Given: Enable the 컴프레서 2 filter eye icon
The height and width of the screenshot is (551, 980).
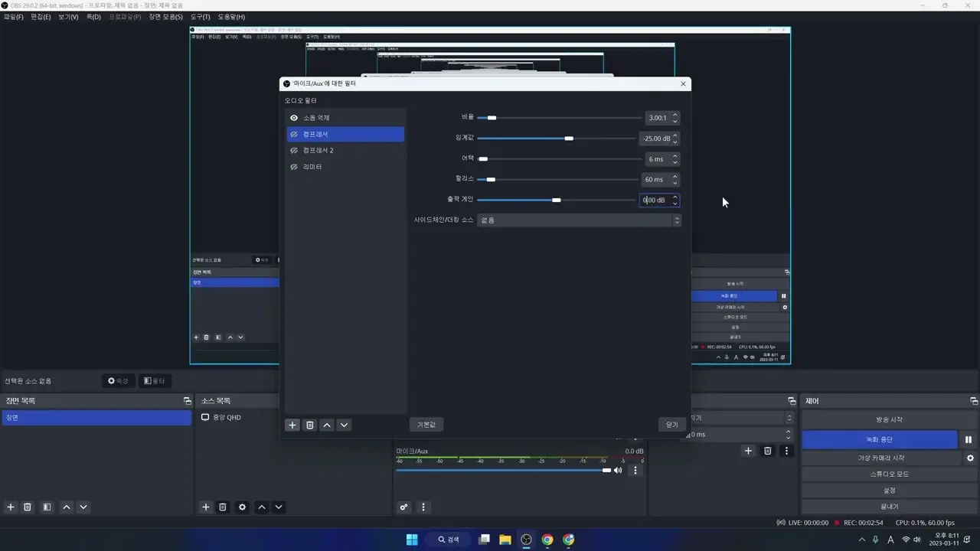Looking at the screenshot, I should (x=294, y=151).
